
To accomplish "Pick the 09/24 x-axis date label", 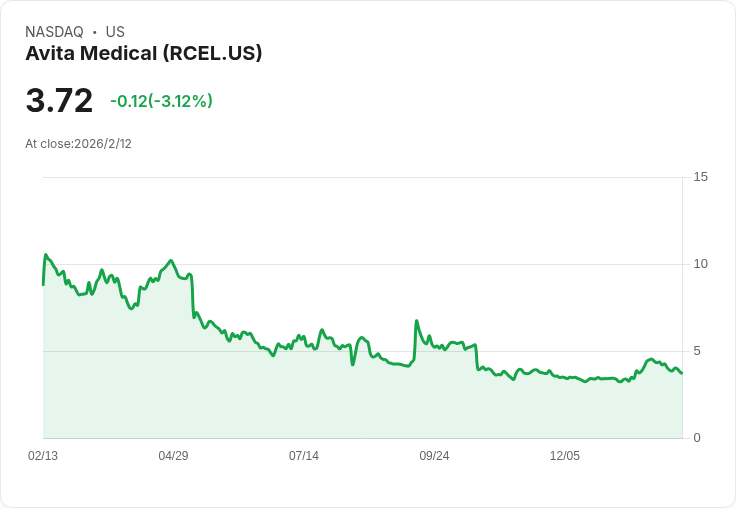I will (x=434, y=456).
